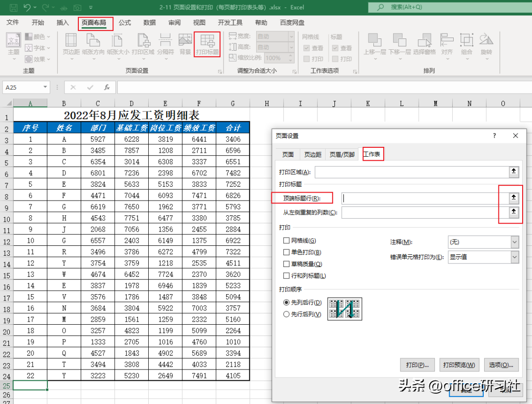Open the 主题 themes gallery

click(x=14, y=47)
